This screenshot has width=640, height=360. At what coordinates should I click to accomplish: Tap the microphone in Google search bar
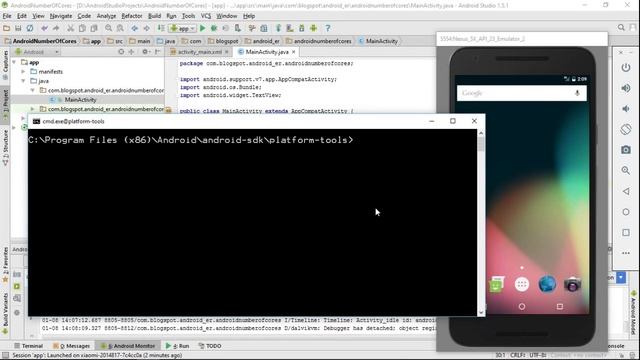(x=577, y=93)
